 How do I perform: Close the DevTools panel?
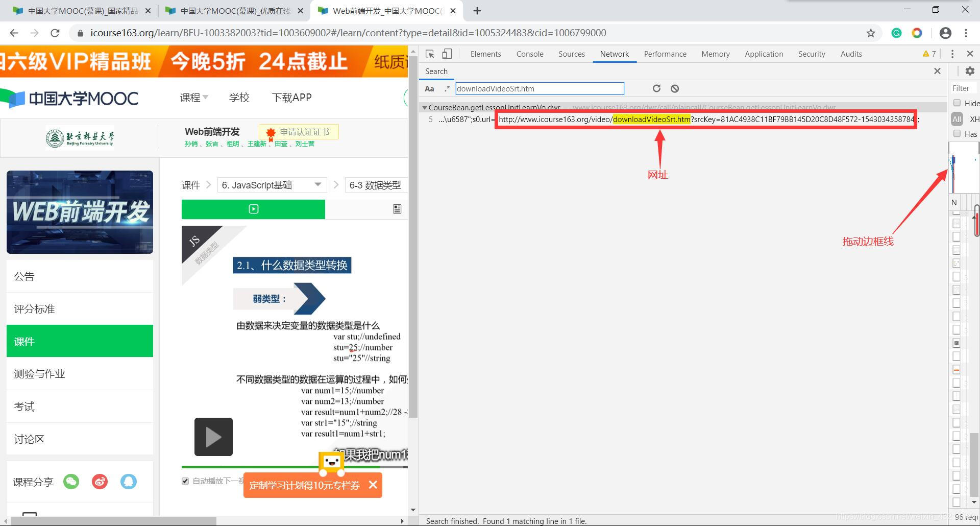tap(970, 54)
